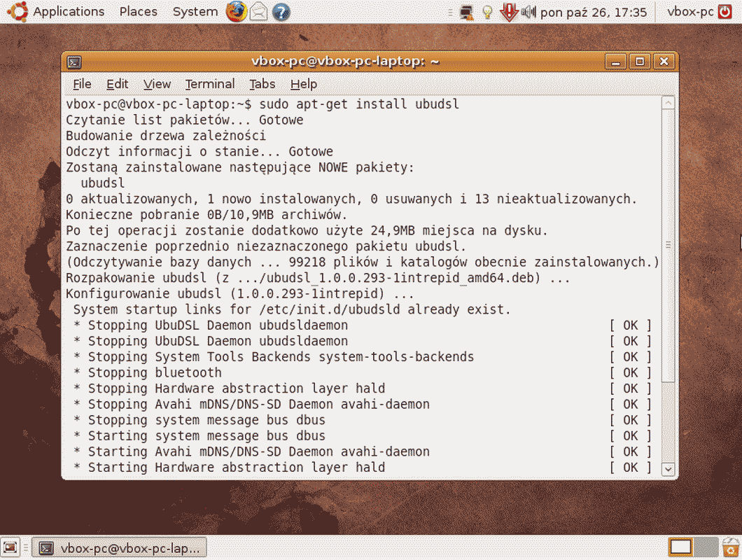
Task: Click the Show Desktop button in bottom panel
Action: [10, 548]
